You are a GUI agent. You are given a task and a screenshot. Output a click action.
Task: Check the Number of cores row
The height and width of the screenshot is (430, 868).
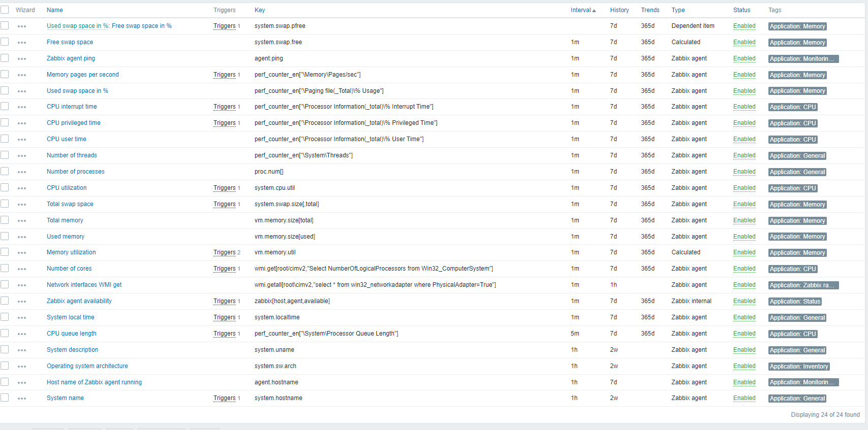point(5,268)
